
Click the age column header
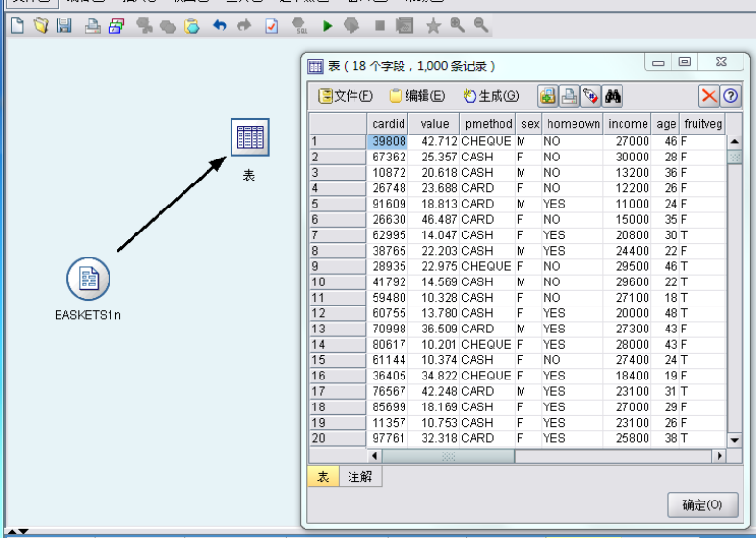(666, 124)
